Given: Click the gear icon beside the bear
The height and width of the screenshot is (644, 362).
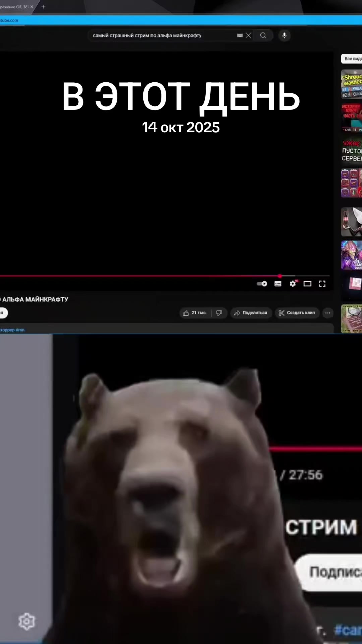Looking at the screenshot, I should coord(26,622).
